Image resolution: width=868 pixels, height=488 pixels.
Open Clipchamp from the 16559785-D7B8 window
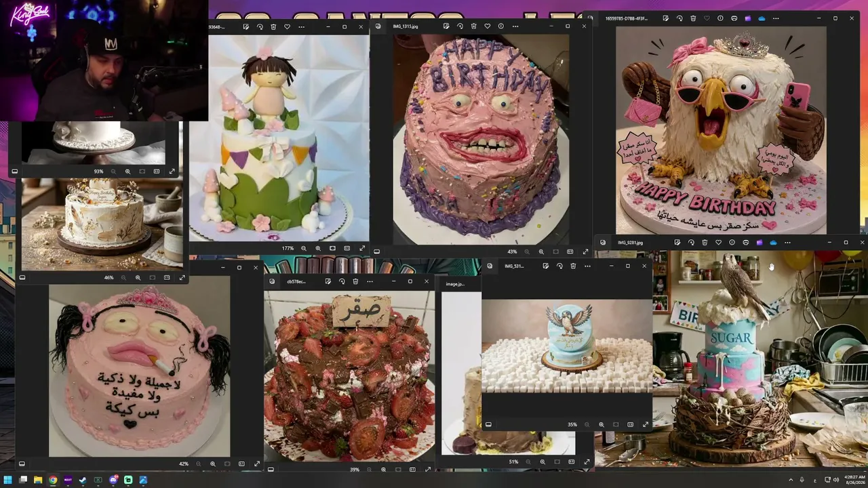click(748, 18)
